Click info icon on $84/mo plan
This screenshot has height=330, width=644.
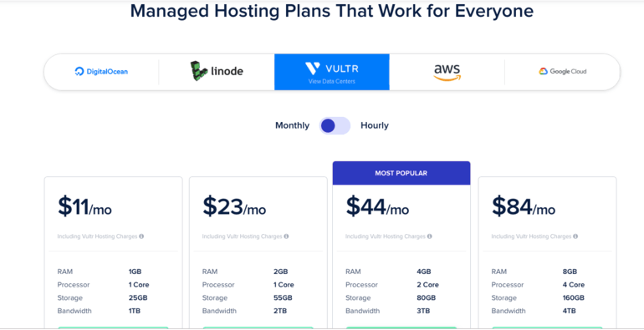click(x=575, y=236)
